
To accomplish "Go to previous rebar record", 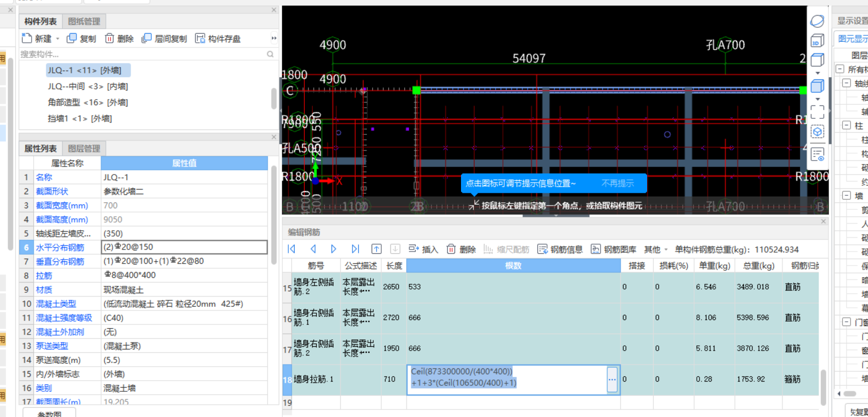I will (x=313, y=249).
